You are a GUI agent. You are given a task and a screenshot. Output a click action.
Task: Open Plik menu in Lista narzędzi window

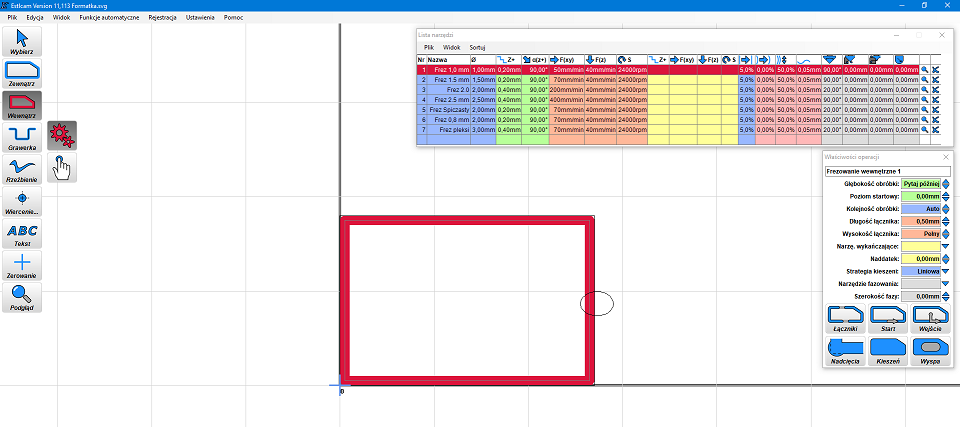click(x=429, y=47)
